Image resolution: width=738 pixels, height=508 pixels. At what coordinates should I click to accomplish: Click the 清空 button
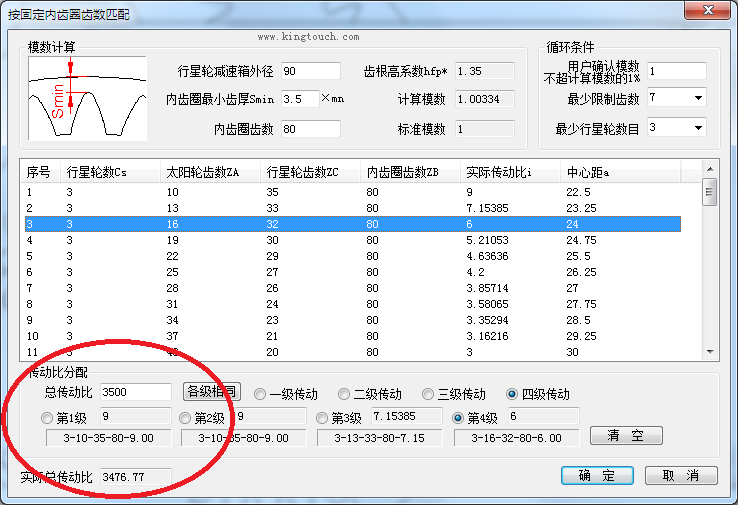[x=626, y=435]
